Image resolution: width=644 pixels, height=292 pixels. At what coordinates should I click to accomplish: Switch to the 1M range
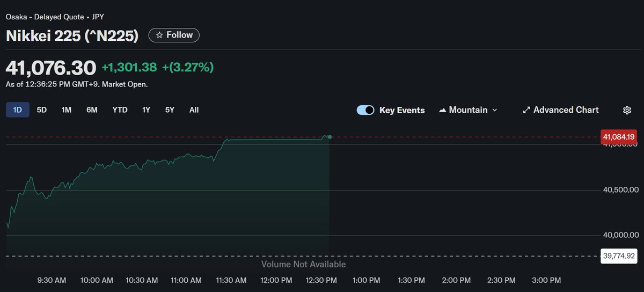tap(67, 109)
